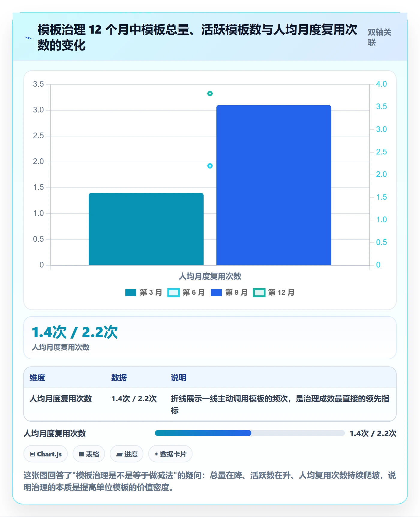Screen dimensions: 420x517
Task: Click the 1.4次 / 2.2次 table cell
Action: tap(134, 399)
